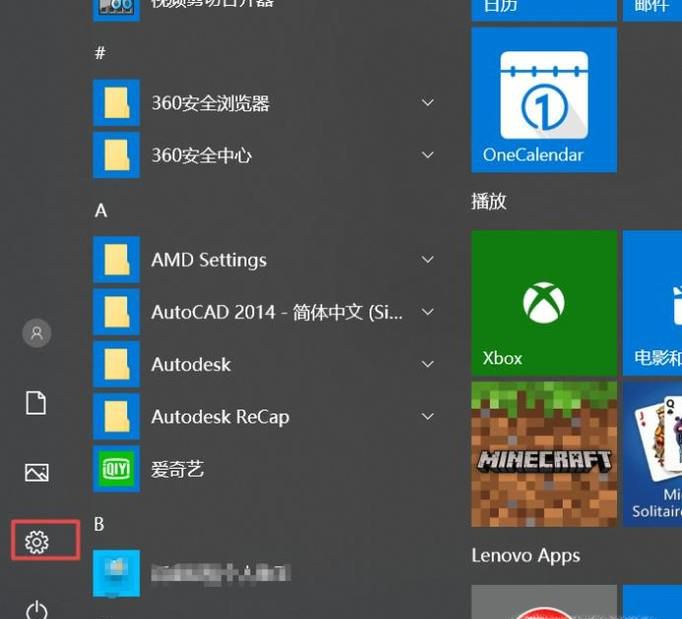682x619 pixels.
Task: Open the OneCalendar tile
Action: (x=544, y=100)
